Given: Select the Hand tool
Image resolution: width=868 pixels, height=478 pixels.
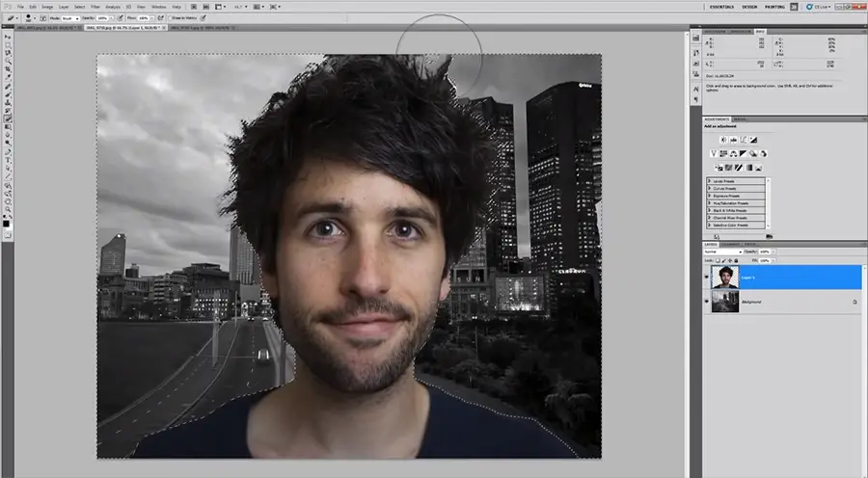Looking at the screenshot, I should point(8,202).
